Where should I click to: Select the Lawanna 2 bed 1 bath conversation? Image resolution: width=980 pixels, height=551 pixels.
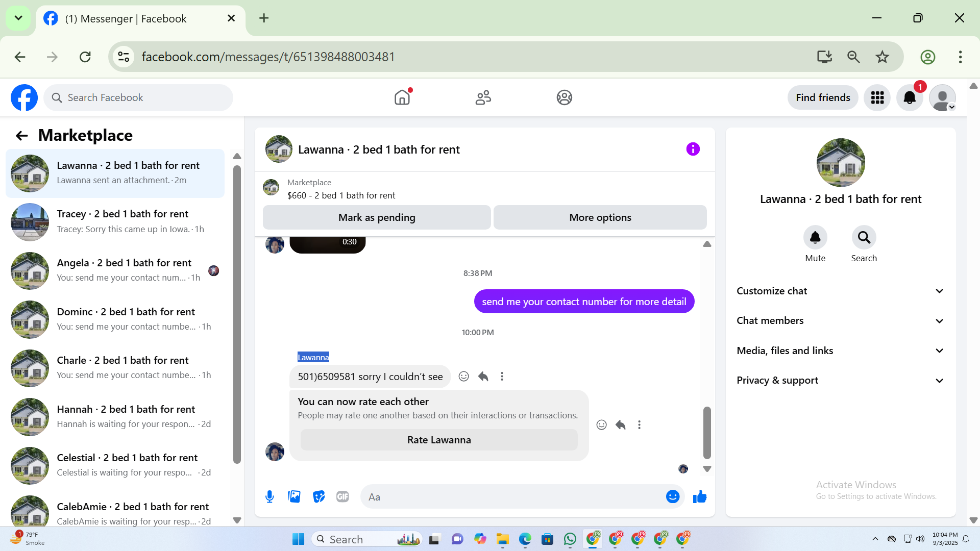115,173
